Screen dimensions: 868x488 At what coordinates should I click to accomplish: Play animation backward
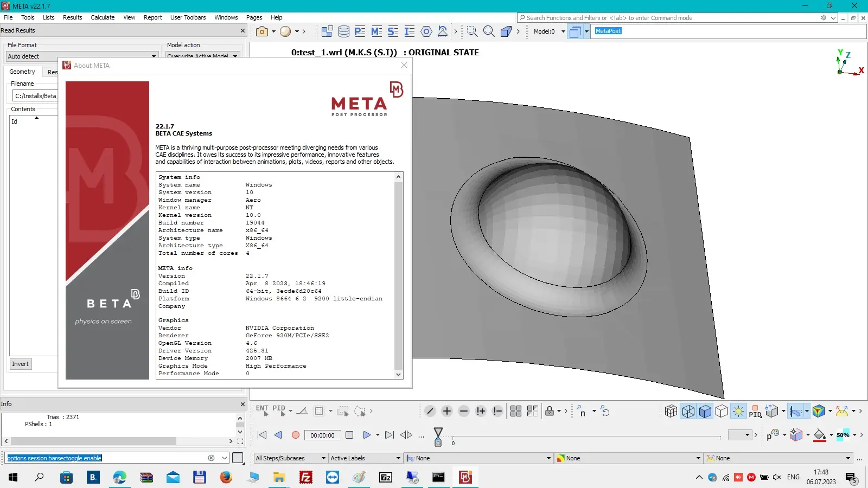(x=278, y=435)
